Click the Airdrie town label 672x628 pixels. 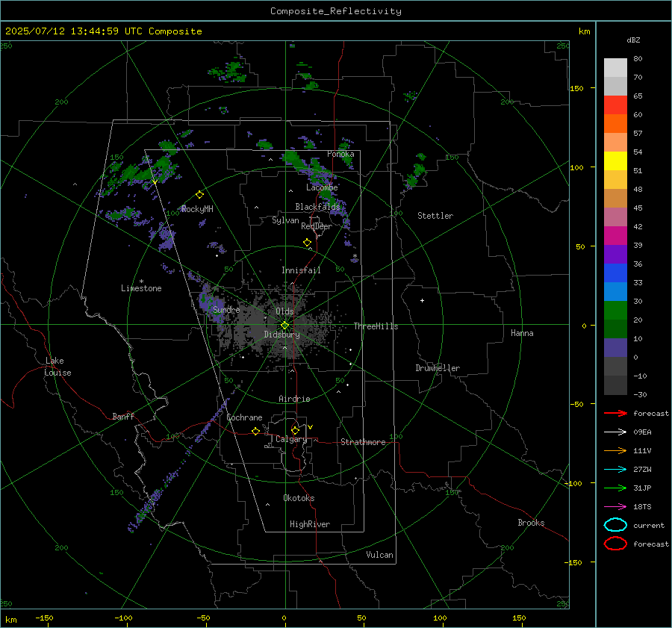point(294,399)
